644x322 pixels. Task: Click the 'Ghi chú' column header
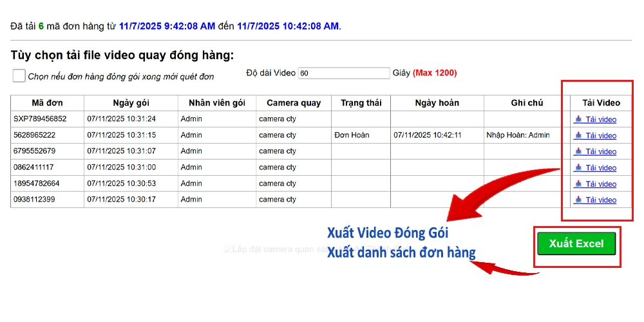527,103
